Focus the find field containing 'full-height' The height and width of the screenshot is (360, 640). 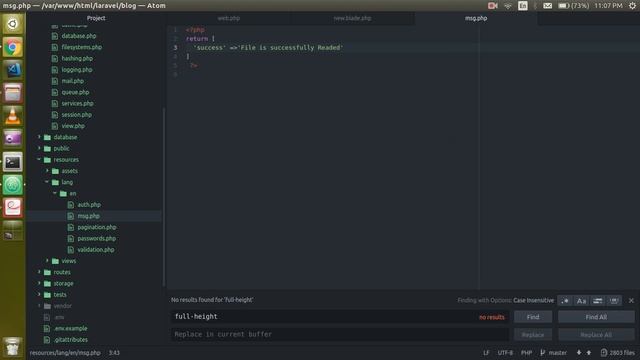click(x=340, y=316)
